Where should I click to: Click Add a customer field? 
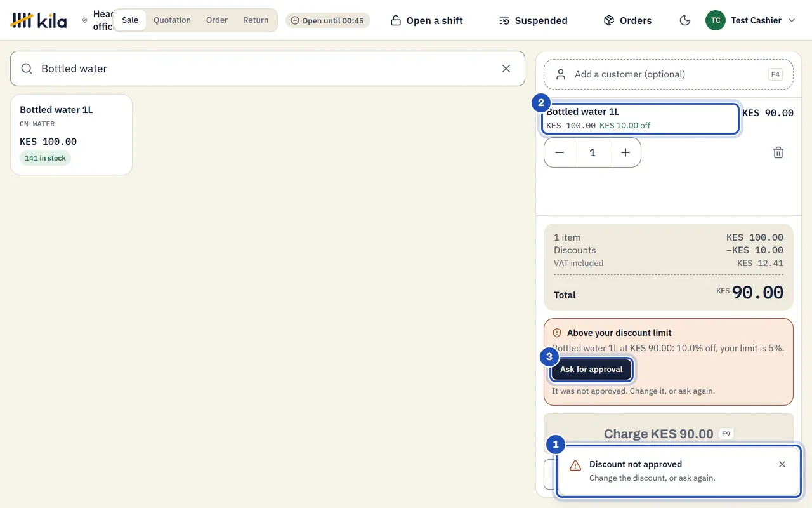tap(669, 74)
